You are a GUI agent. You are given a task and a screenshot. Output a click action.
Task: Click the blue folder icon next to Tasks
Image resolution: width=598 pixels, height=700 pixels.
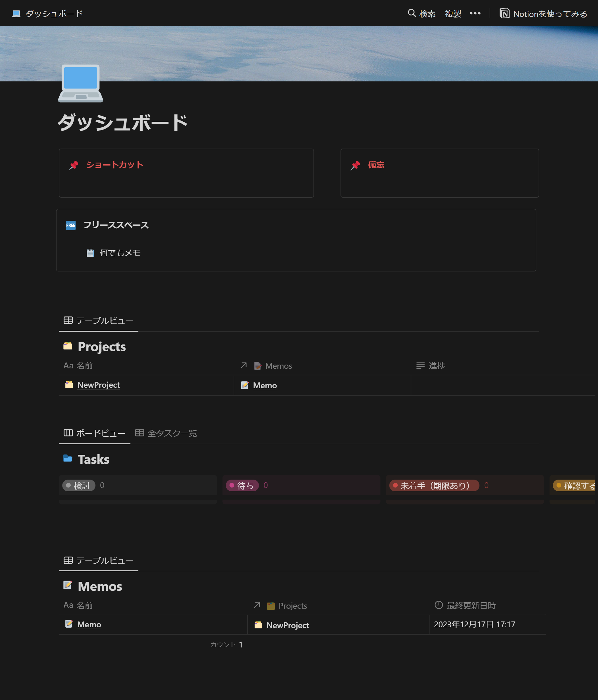(x=67, y=459)
